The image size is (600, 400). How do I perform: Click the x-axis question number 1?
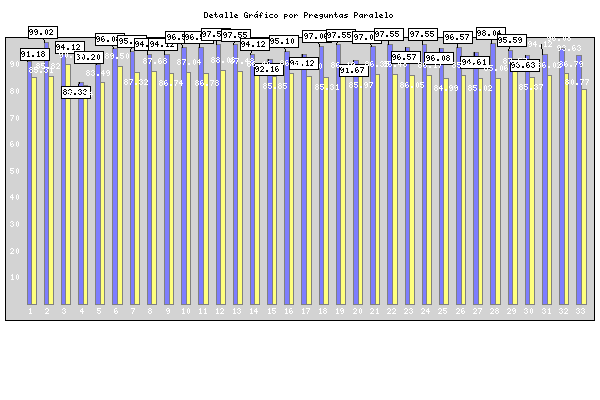click(30, 311)
